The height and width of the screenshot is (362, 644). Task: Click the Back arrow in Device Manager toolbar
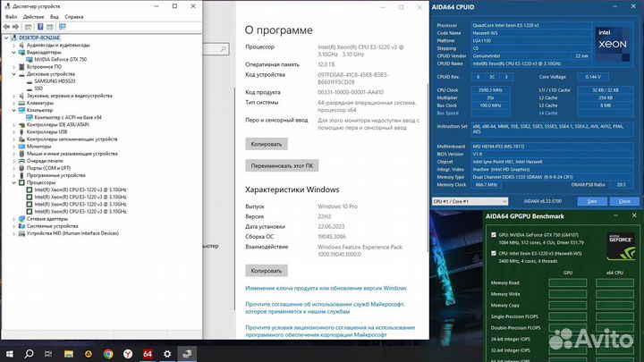point(6,27)
